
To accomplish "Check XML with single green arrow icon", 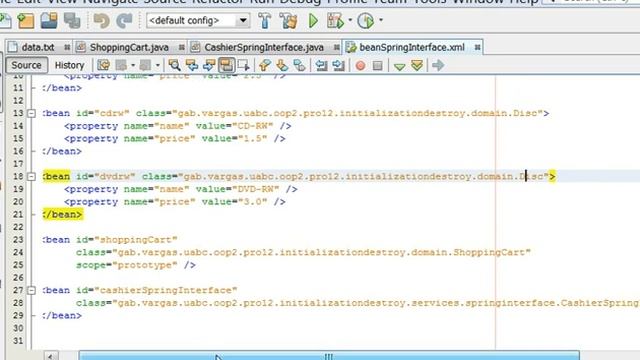I will click(x=400, y=66).
